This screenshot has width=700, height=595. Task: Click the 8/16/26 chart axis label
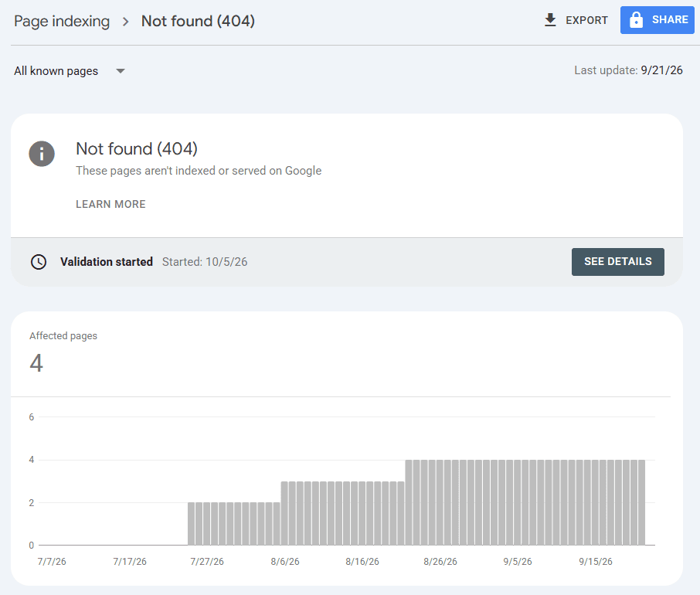[362, 562]
